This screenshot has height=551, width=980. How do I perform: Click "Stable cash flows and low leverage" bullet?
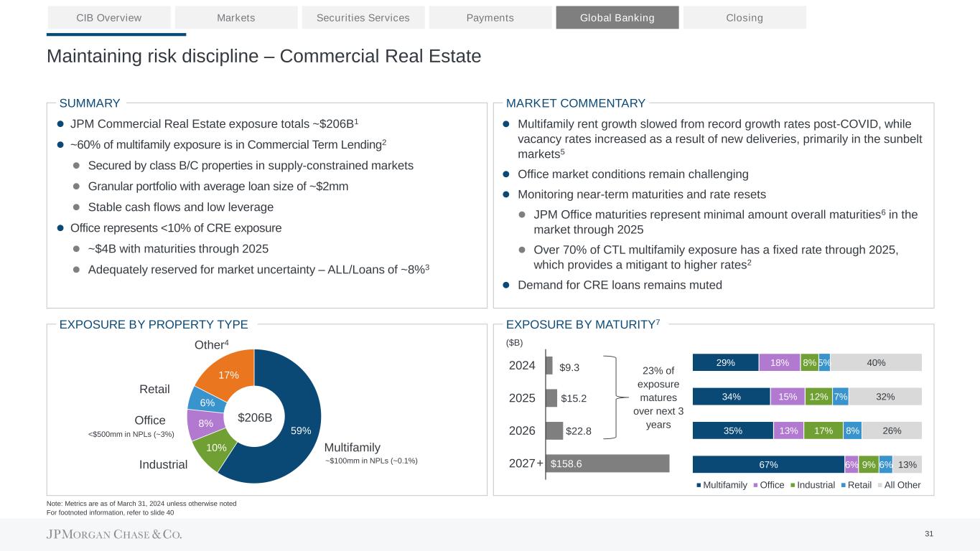pyautogui.click(x=180, y=207)
